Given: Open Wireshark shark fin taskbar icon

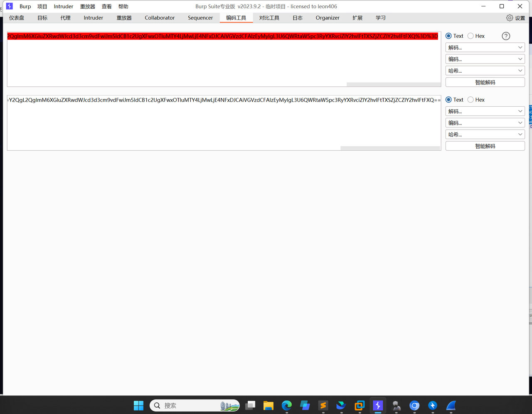Looking at the screenshot, I should coord(451,405).
